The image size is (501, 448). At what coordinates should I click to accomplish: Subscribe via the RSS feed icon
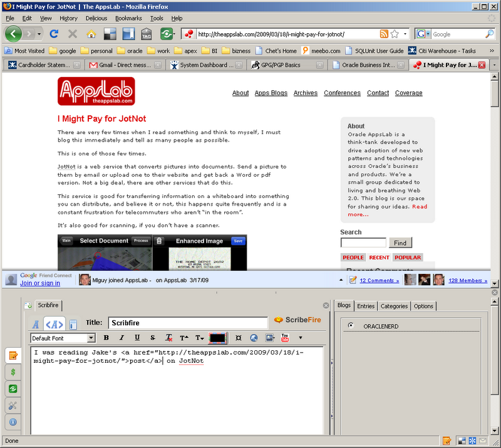coord(384,34)
